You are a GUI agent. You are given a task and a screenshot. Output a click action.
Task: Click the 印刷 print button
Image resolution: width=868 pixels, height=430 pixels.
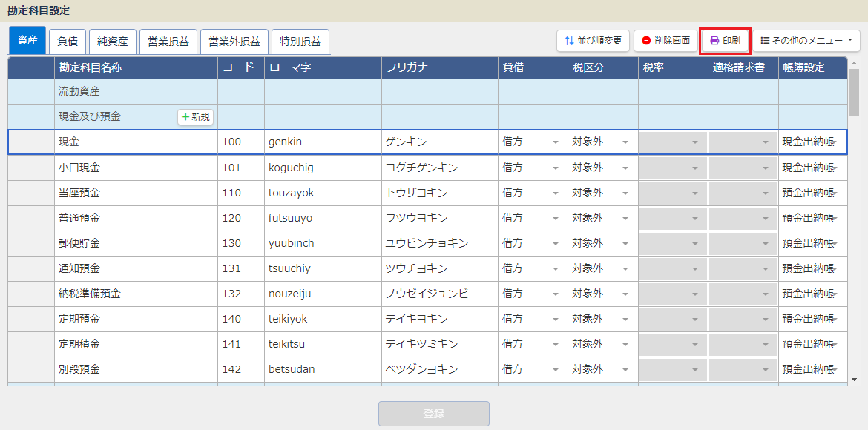tap(725, 41)
